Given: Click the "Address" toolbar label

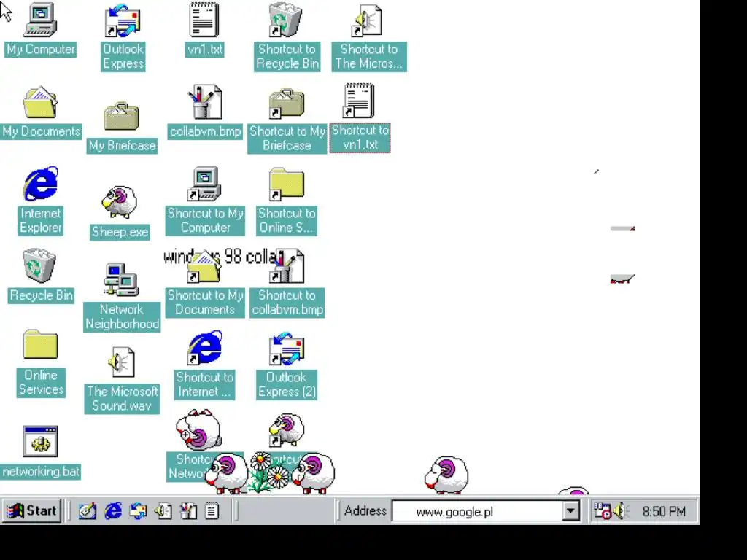Looking at the screenshot, I should tap(365, 511).
